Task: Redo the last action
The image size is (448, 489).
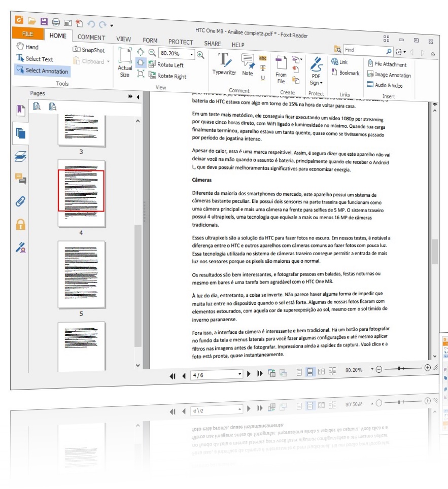Action: 102,24
